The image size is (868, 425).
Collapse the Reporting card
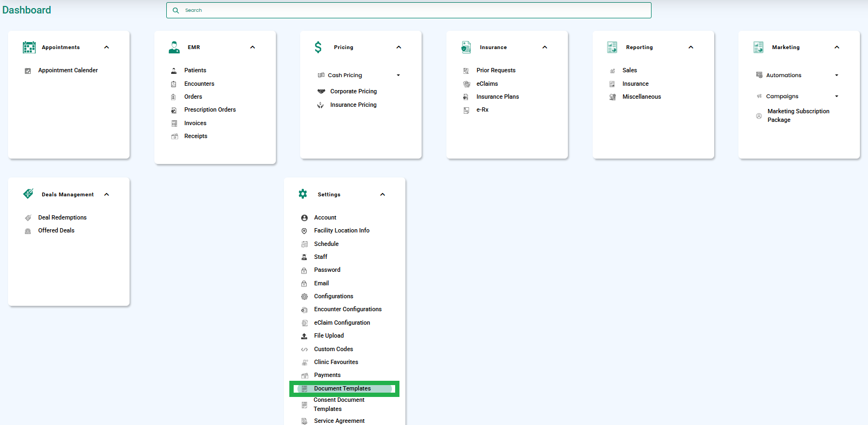tap(691, 47)
